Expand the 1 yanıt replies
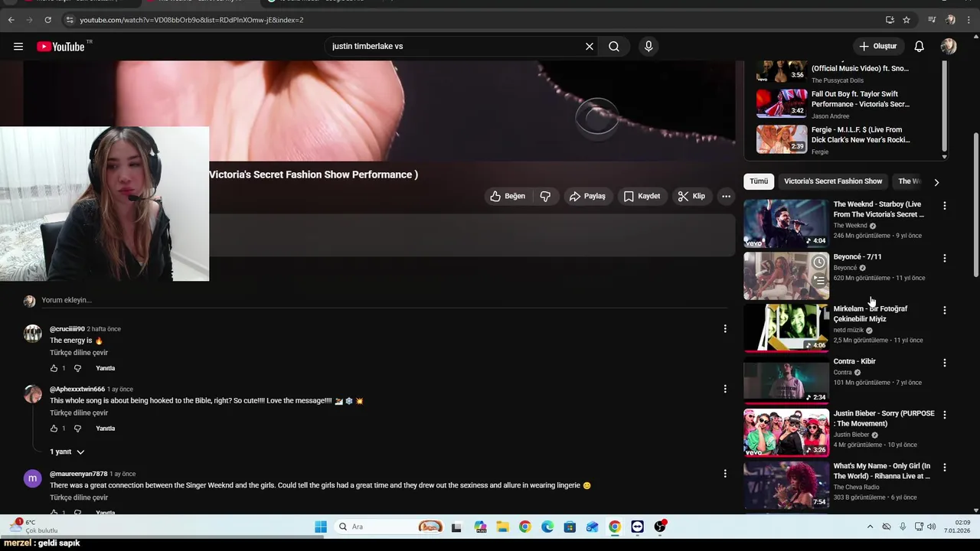The height and width of the screenshot is (551, 980). (67, 452)
